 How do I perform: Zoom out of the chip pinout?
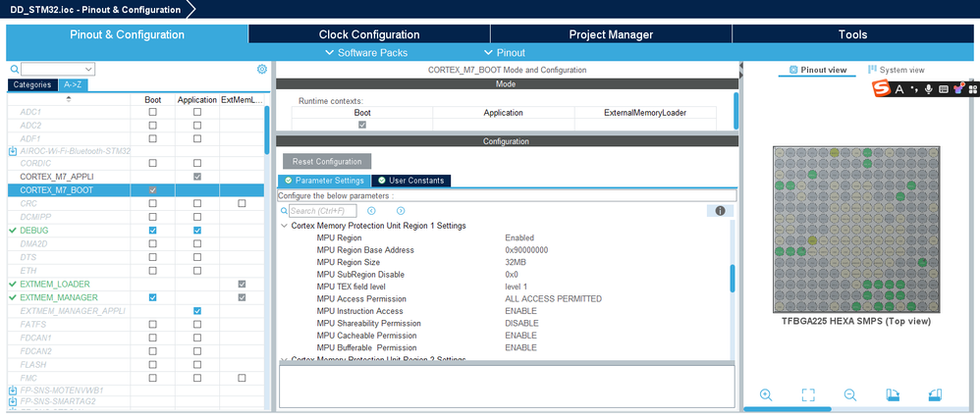[x=850, y=394]
